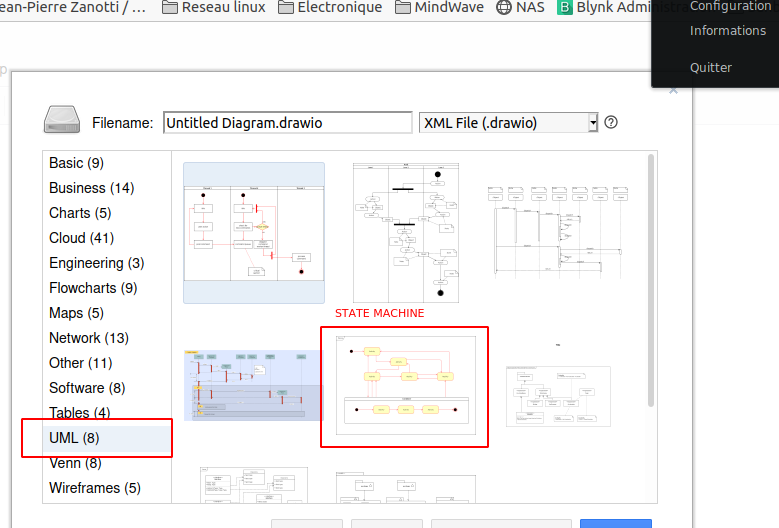Image resolution: width=779 pixels, height=528 pixels.
Task: Select the UML template category
Action: (x=74, y=438)
